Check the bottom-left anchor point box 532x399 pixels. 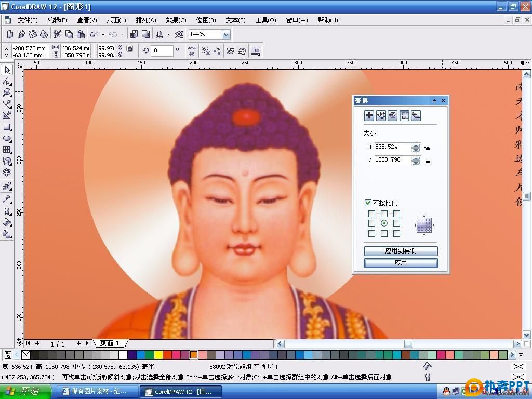coord(371,233)
